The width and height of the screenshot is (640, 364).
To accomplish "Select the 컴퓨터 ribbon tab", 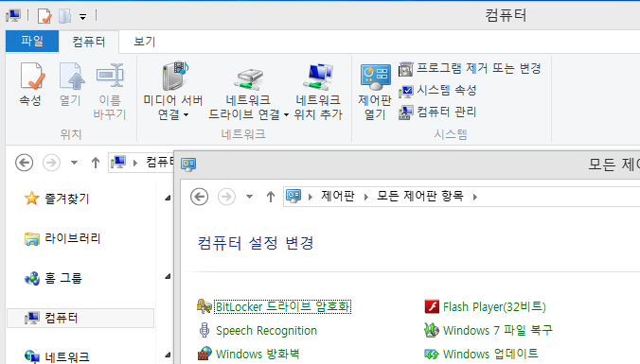I will 89,42.
